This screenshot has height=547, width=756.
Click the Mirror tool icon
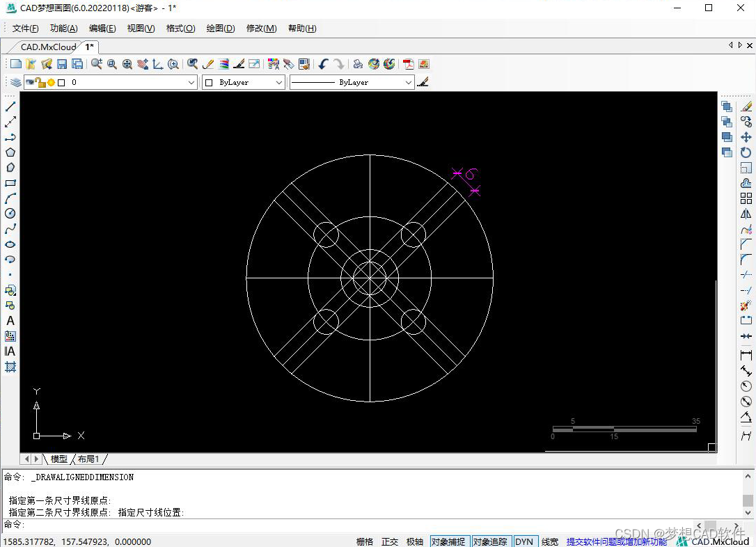pos(746,214)
